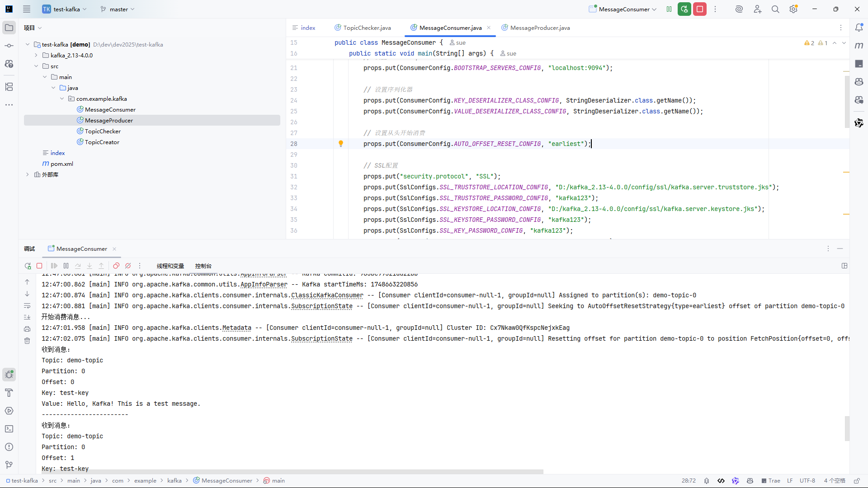
Task: Collapse the src folder
Action: click(36, 66)
